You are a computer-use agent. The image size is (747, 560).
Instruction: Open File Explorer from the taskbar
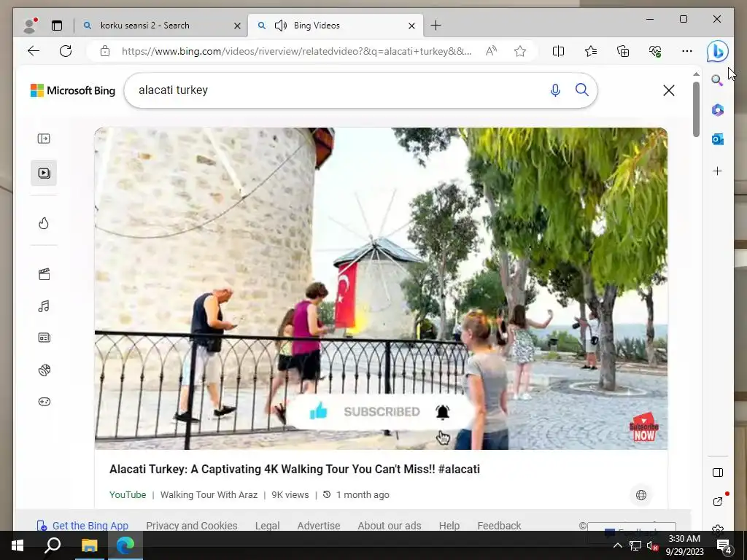tap(89, 545)
